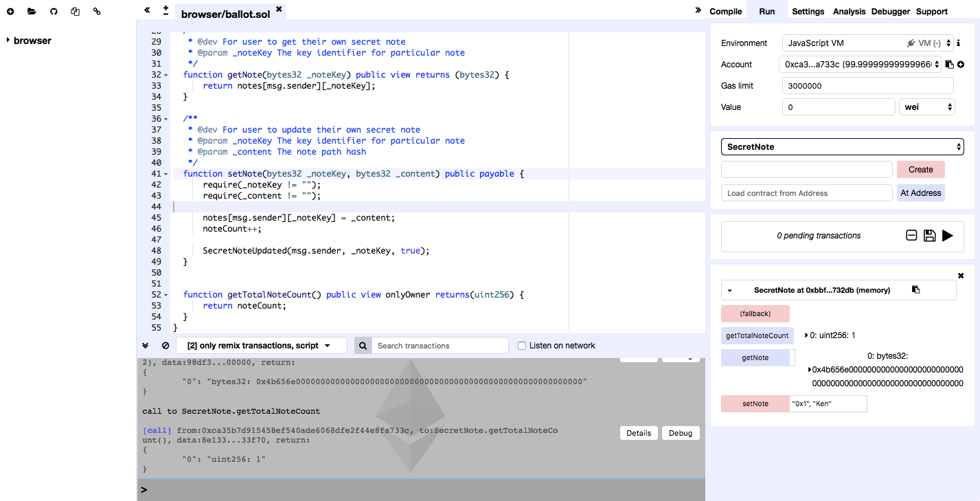Open the Support tab
This screenshot has width=980, height=501.
[932, 11]
